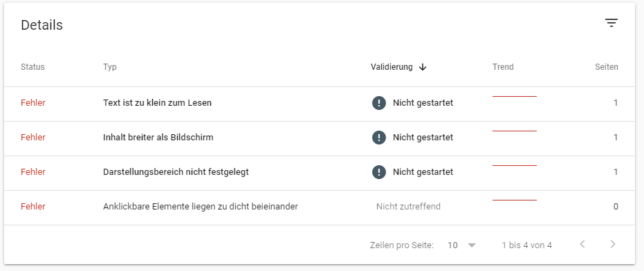Sort by the Seiten column header
644x271 pixels.
point(606,67)
